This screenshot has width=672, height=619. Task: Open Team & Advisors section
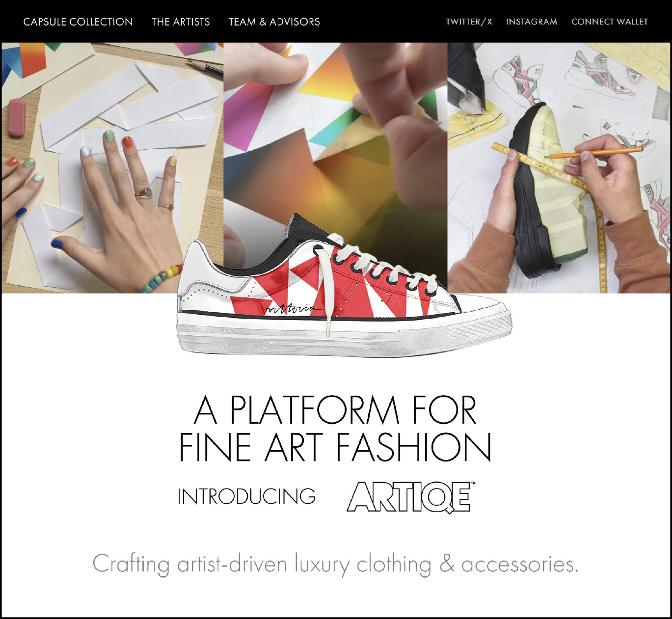[274, 22]
